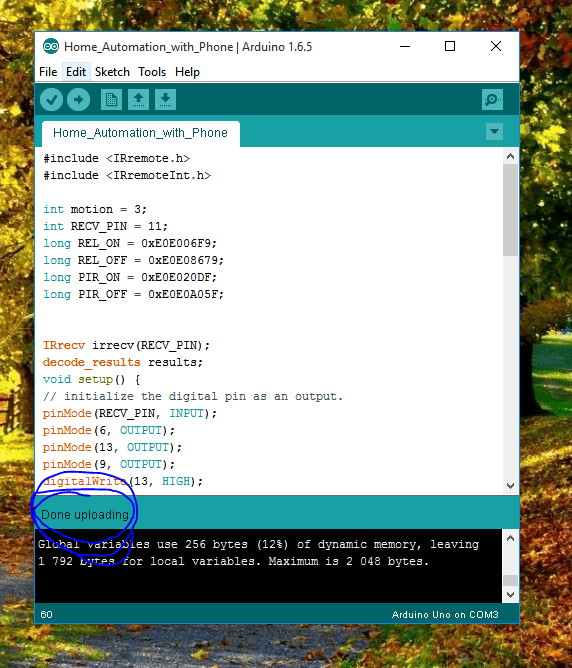Click the code editor scroll down arrow
The height and width of the screenshot is (668, 572).
[510, 486]
